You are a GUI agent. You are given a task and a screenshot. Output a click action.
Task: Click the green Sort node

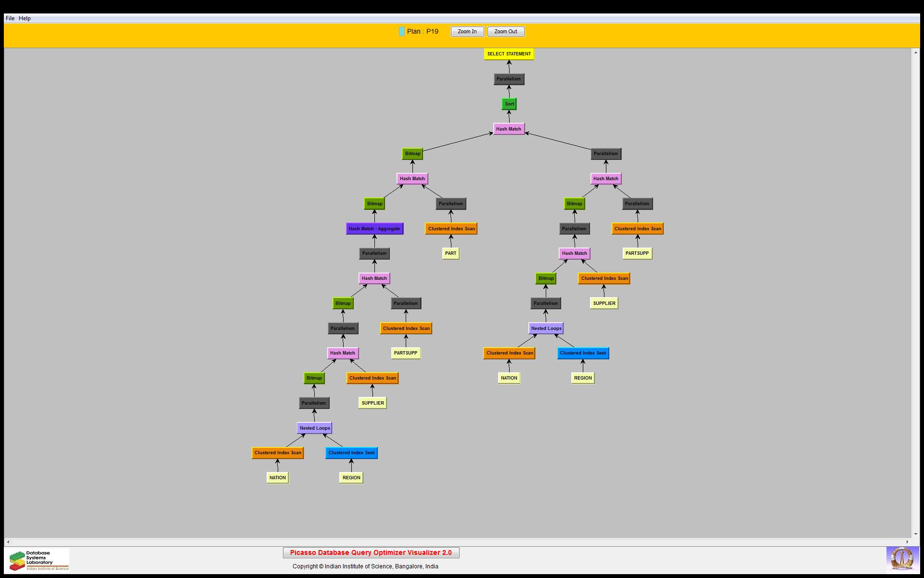pos(509,104)
